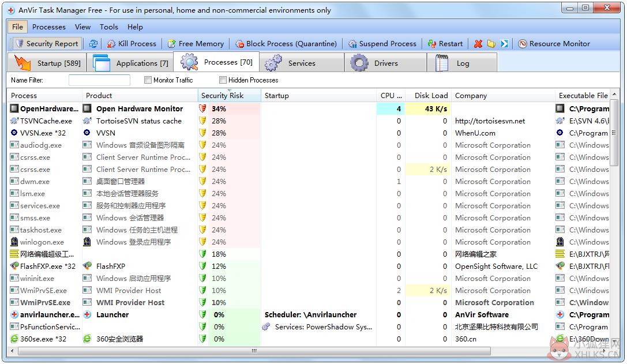
Task: Restart the selected process
Action: pos(445,44)
